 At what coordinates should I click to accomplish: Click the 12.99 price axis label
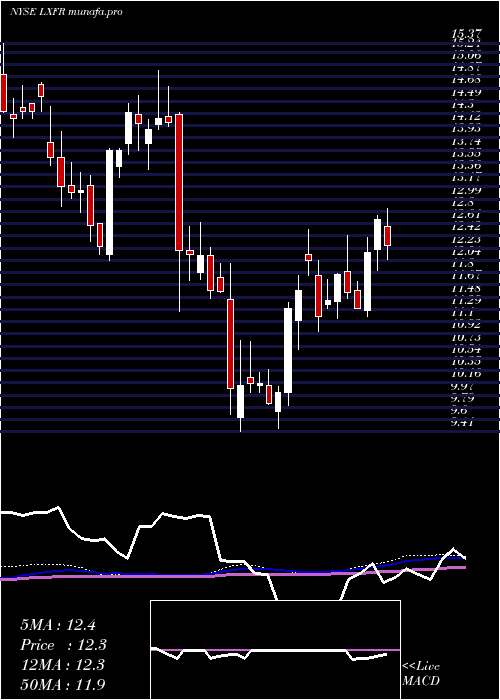(466, 191)
